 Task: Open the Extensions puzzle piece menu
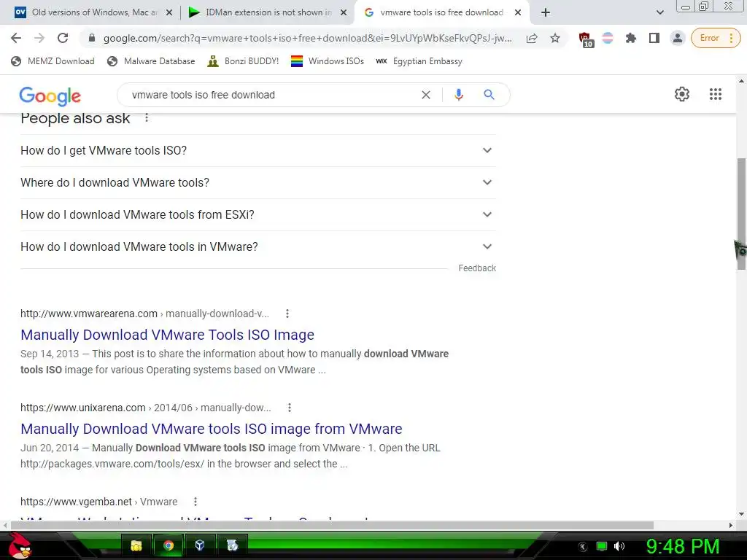pos(631,38)
